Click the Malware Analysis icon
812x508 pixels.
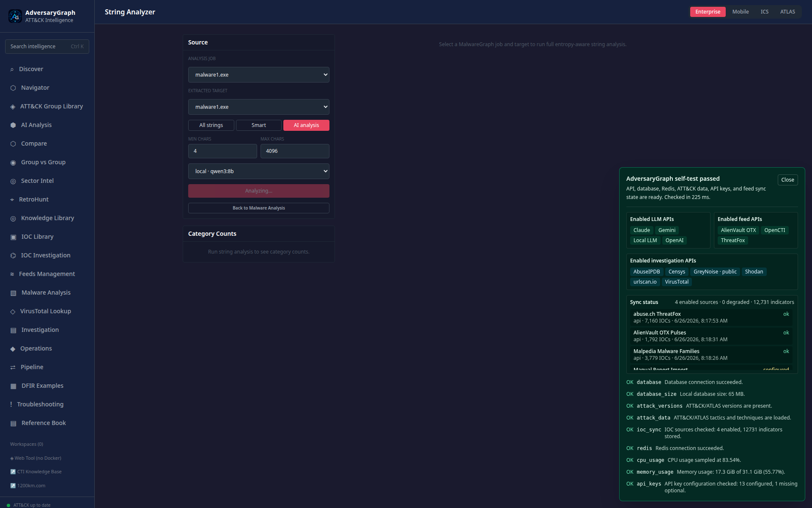[x=13, y=293]
